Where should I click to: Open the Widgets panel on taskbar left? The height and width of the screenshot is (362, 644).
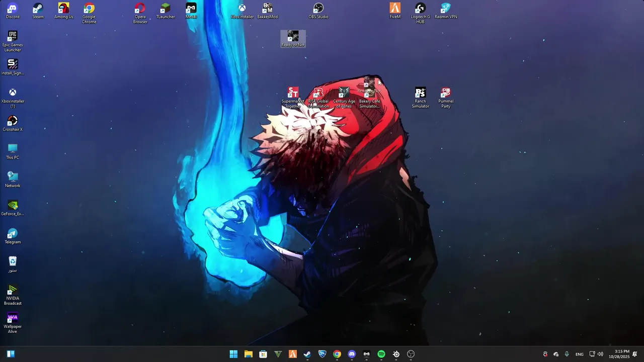[x=11, y=354]
